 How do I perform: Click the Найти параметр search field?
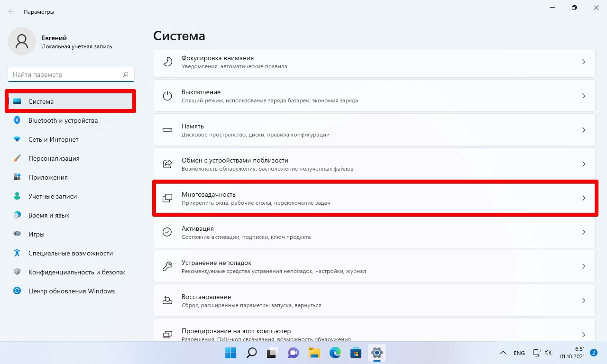click(66, 74)
